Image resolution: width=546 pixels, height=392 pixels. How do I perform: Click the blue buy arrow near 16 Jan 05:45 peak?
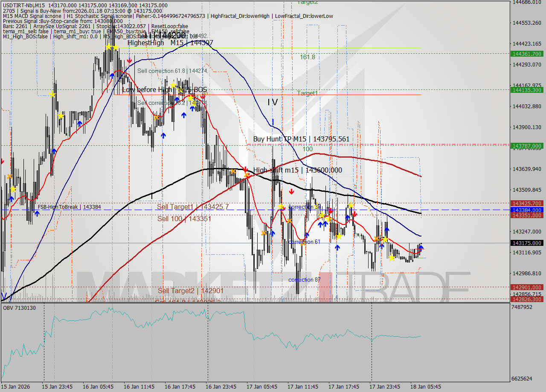point(112,76)
